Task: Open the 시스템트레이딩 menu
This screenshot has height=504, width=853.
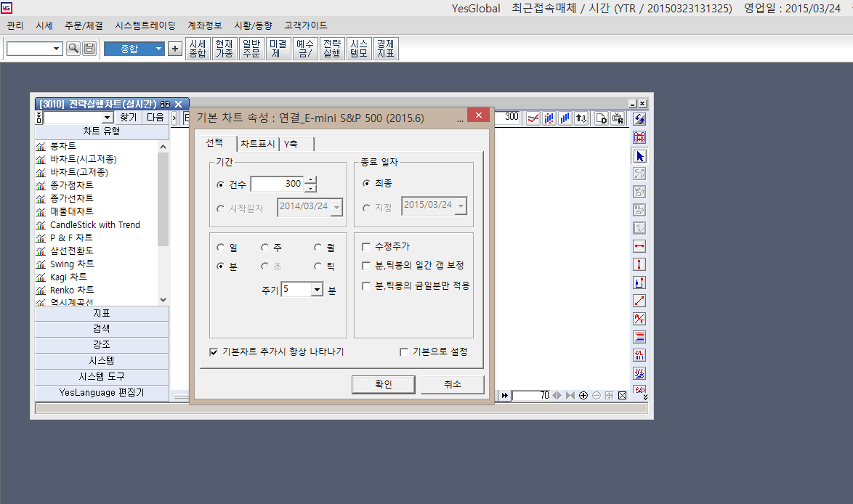Action: click(145, 25)
